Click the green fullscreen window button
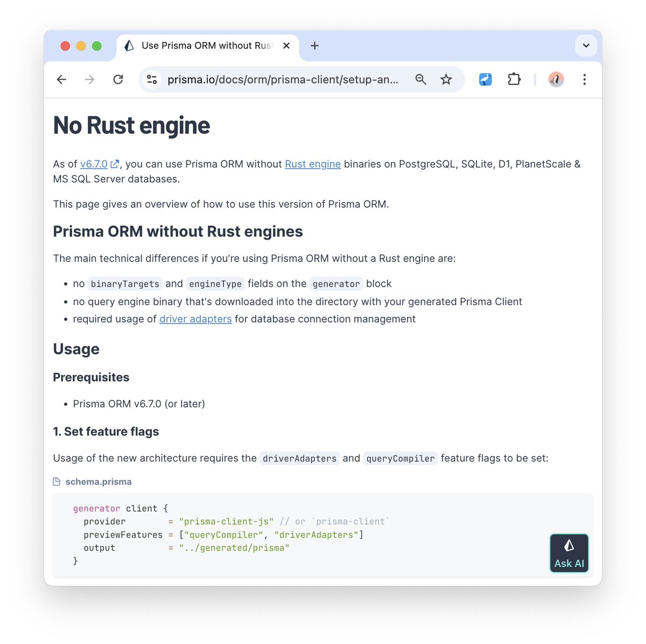 (x=97, y=46)
